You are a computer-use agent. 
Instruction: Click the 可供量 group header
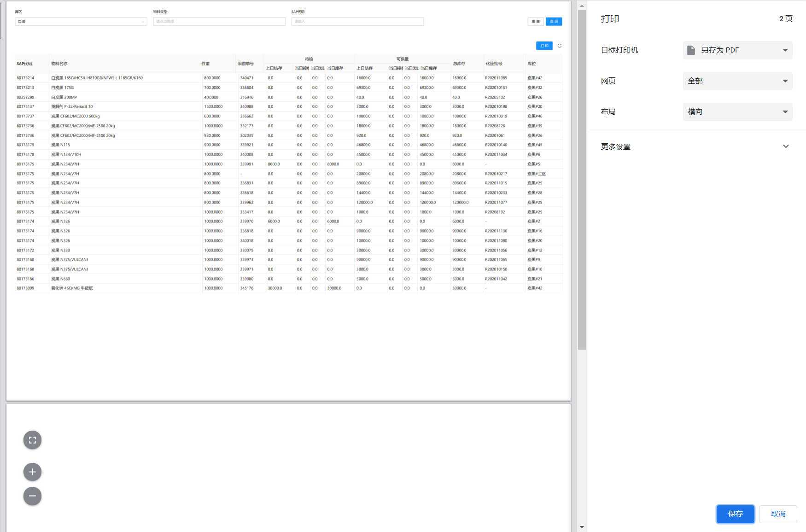click(x=403, y=59)
